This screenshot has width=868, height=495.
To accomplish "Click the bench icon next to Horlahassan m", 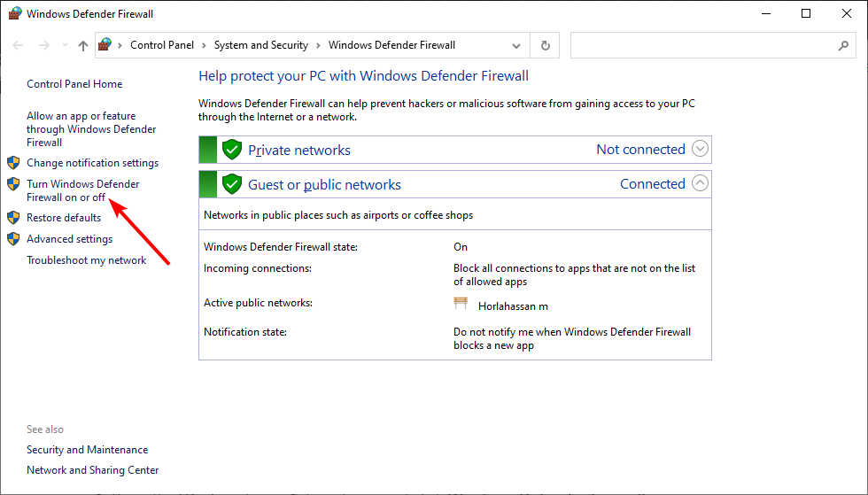I will [x=461, y=304].
